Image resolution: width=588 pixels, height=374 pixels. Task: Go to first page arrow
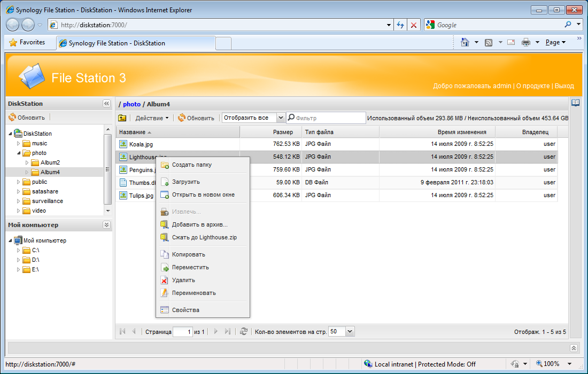point(122,331)
